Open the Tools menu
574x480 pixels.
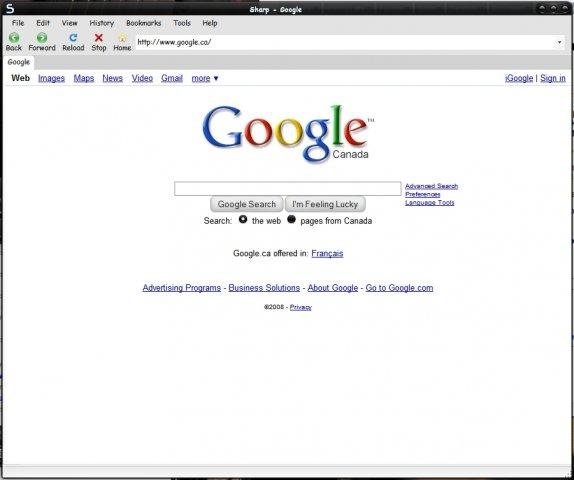(182, 23)
